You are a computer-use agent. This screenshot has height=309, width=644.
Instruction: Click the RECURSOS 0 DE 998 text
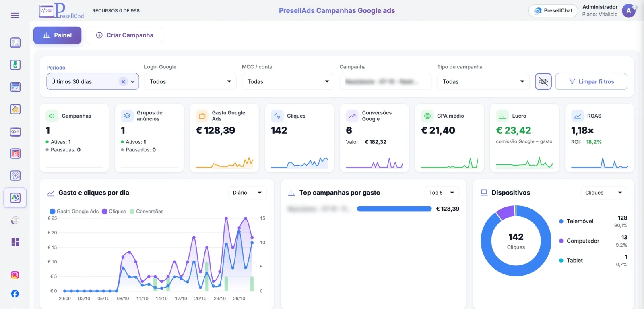(x=116, y=11)
